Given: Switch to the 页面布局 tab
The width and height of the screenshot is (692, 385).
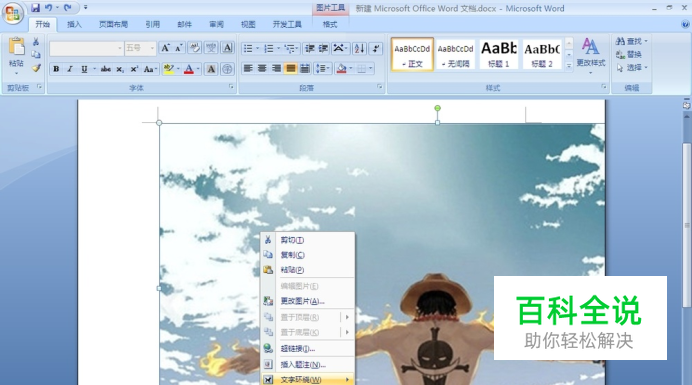Looking at the screenshot, I should (x=113, y=24).
